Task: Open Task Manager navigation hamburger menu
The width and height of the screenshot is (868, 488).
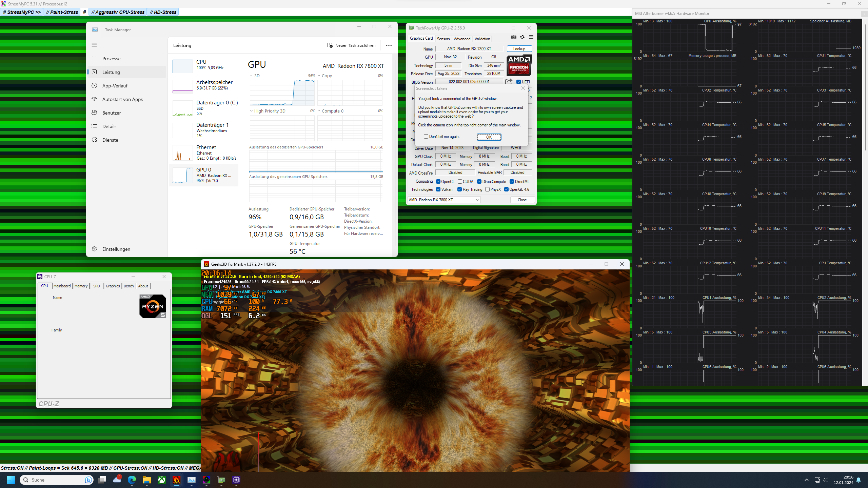Action: click(x=94, y=45)
